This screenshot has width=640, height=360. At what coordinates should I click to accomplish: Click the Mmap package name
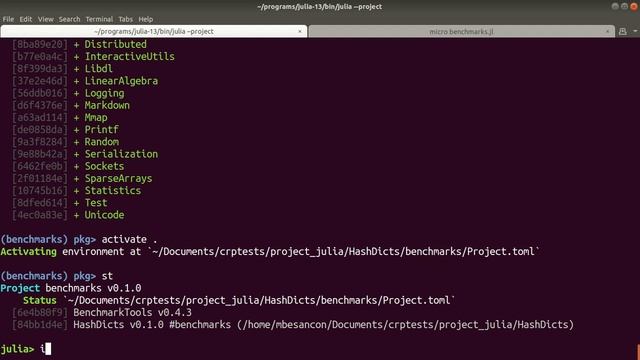(96, 118)
